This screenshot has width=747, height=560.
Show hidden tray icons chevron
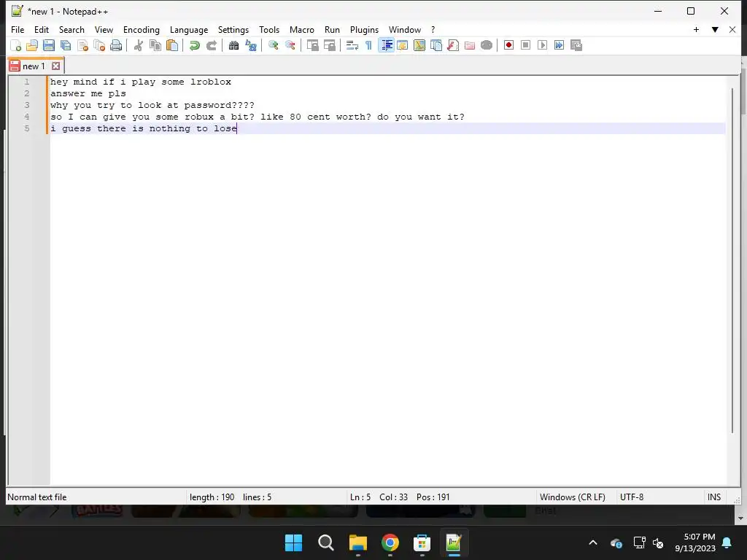(593, 542)
